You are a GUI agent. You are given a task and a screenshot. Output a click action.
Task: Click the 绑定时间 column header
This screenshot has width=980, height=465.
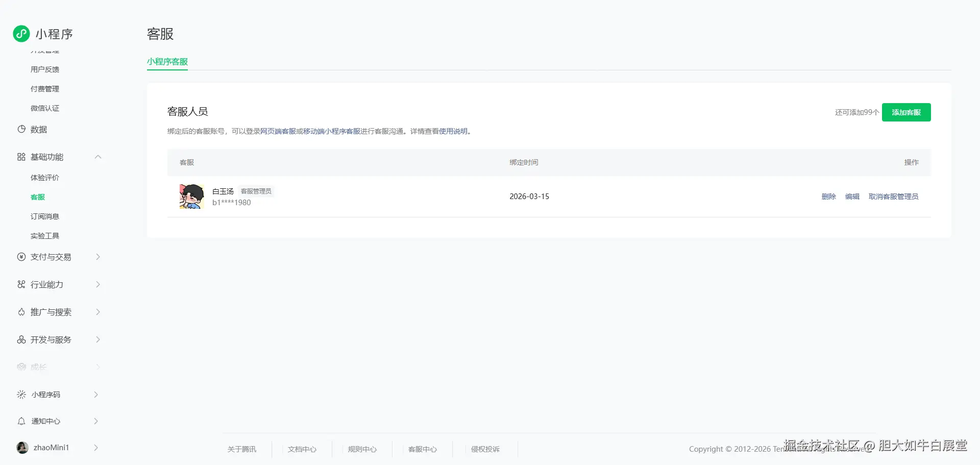[524, 162]
